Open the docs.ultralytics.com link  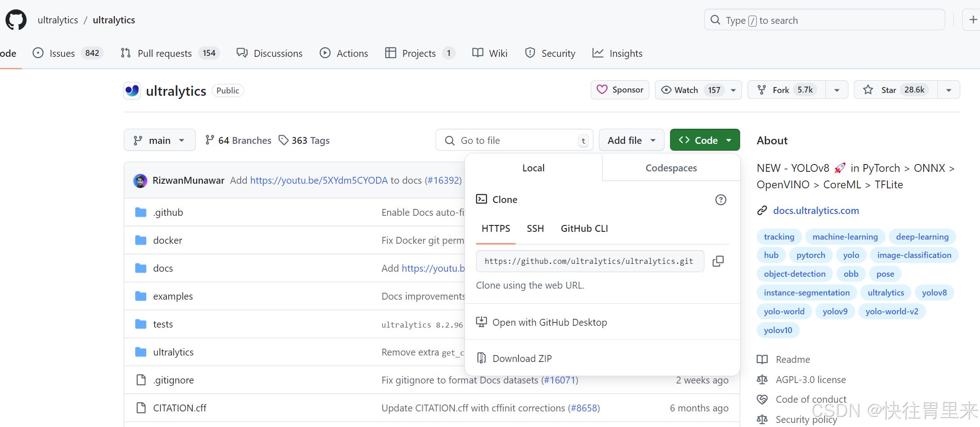pyautogui.click(x=816, y=211)
